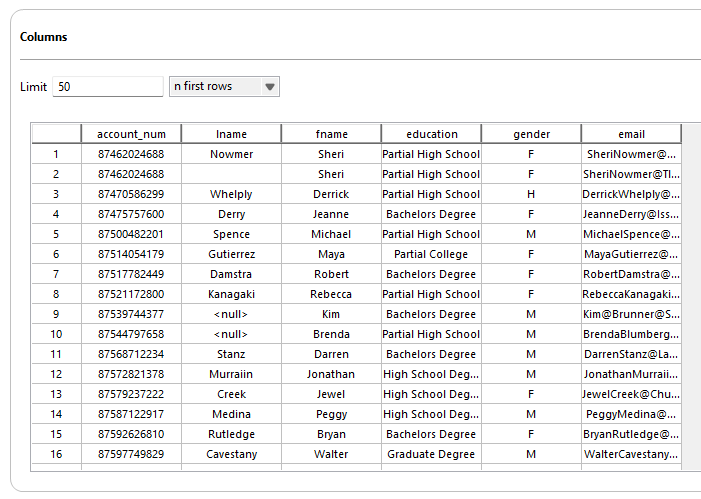The height and width of the screenshot is (499, 701).
Task: Select the <null> lname cell for Kim
Action: [x=231, y=314]
